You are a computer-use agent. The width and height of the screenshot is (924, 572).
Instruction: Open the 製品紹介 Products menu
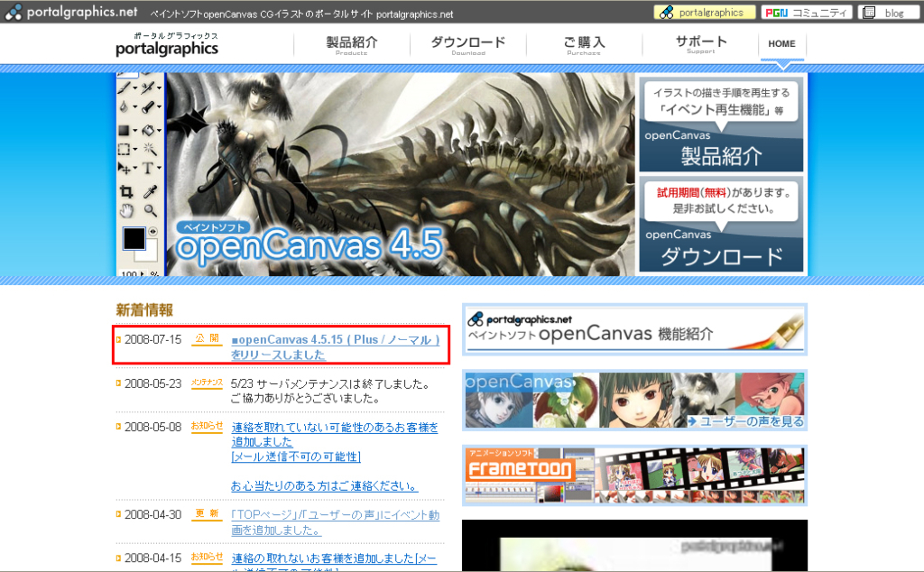coord(352,45)
